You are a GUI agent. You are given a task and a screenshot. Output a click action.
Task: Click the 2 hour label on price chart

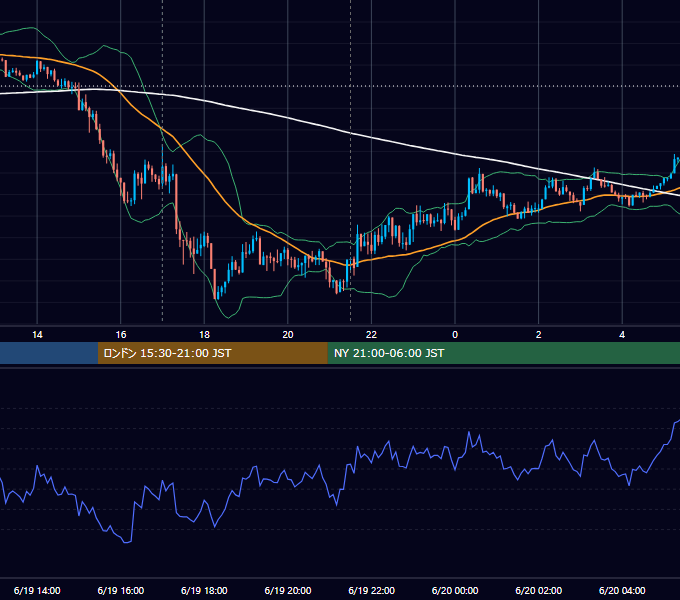coord(539,335)
